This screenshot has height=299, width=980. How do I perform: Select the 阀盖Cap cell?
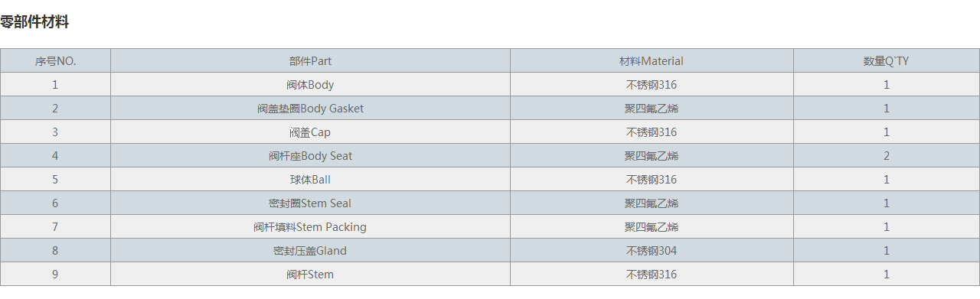(x=310, y=132)
